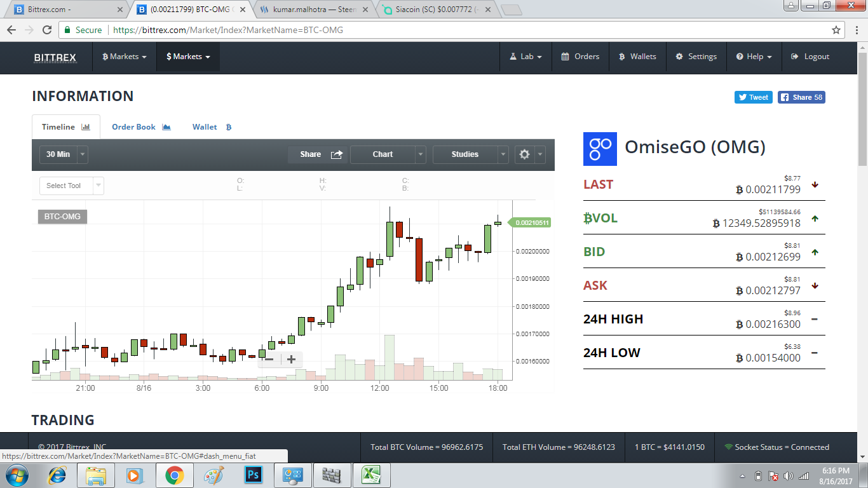The height and width of the screenshot is (488, 868).
Task: Open Windows Media Player from the taskbar
Action: click(x=135, y=475)
